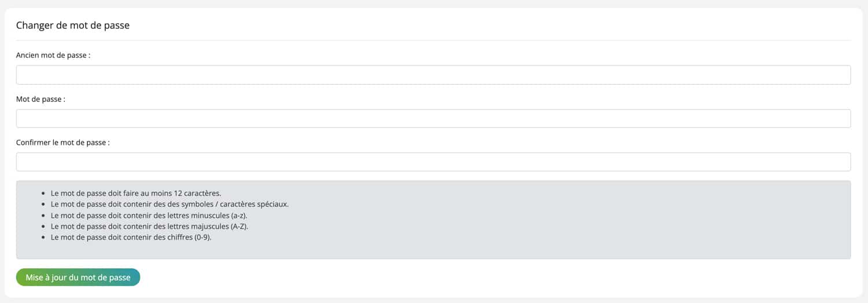The height and width of the screenshot is (303, 868).
Task: Click the bullet before the chiffres rule
Action: click(44, 238)
